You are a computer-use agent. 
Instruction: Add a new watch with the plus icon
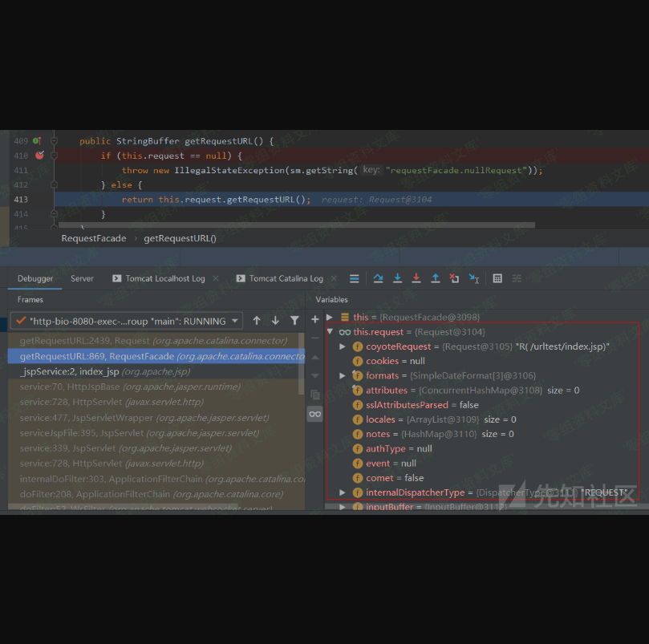(x=315, y=319)
